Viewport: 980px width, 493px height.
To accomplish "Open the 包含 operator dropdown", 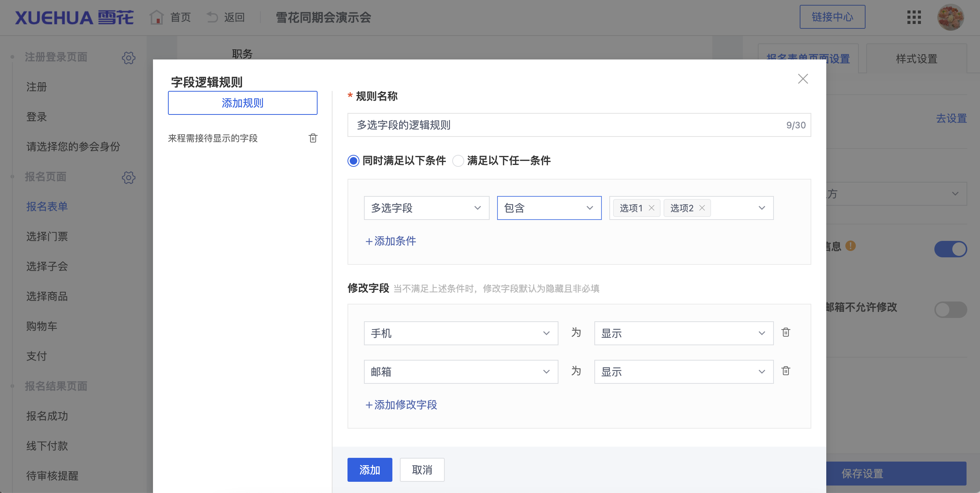I will (549, 208).
